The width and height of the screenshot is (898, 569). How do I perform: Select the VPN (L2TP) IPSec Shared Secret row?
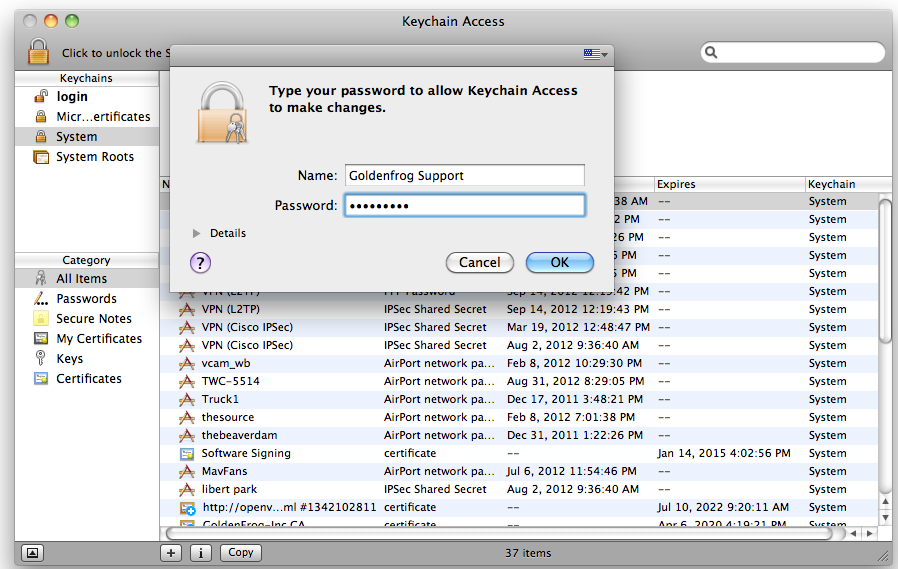[519, 309]
